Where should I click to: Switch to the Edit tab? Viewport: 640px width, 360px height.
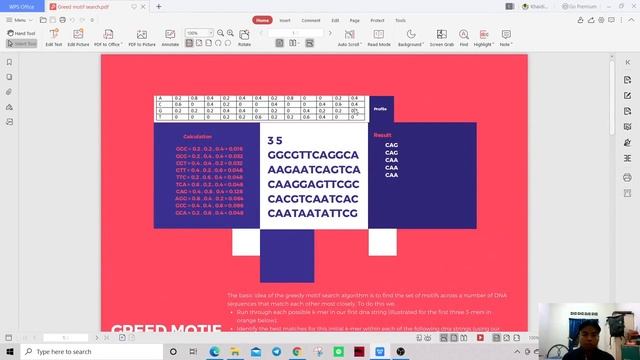tap(335, 20)
